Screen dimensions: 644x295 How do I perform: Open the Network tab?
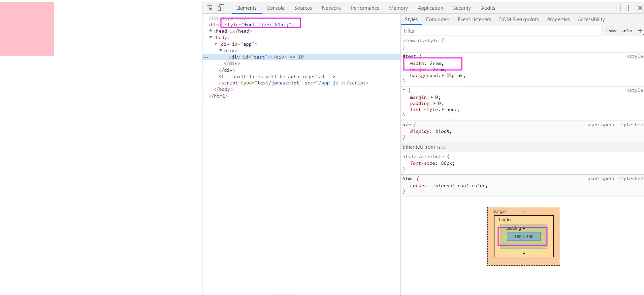click(331, 8)
